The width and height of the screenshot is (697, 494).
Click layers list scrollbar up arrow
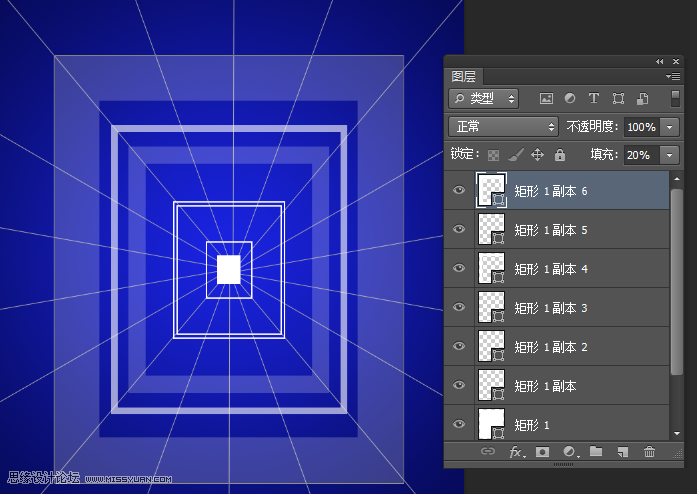pyautogui.click(x=677, y=179)
